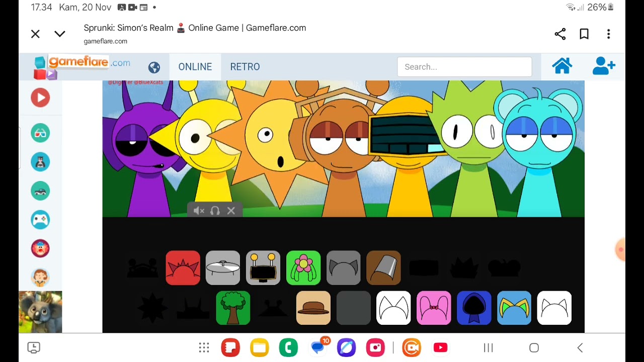Tap the Android home navigation button
Image resolution: width=644 pixels, height=362 pixels.
[534, 347]
